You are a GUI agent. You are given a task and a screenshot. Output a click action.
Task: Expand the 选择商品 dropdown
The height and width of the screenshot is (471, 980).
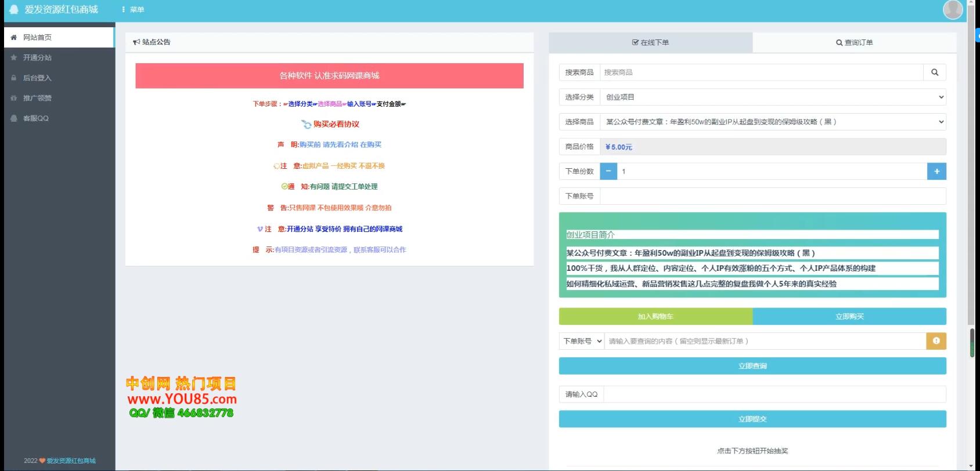coord(772,122)
